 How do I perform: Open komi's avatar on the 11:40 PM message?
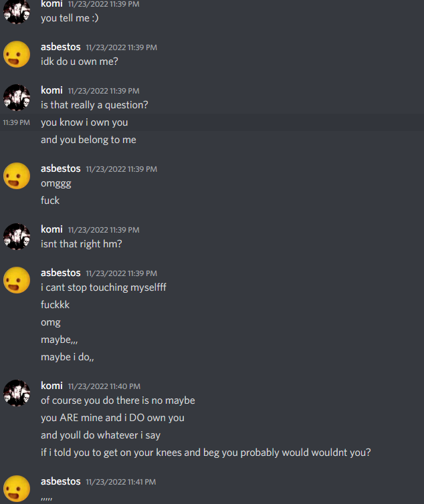17,393
